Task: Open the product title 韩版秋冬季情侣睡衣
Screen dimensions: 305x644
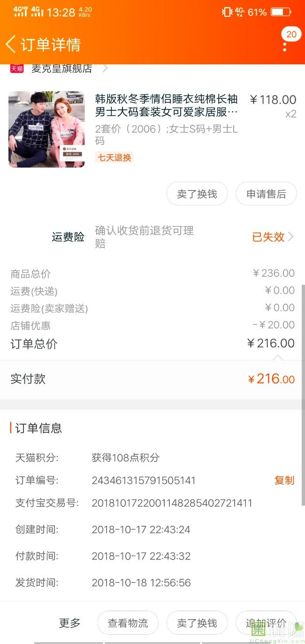Action: click(167, 106)
